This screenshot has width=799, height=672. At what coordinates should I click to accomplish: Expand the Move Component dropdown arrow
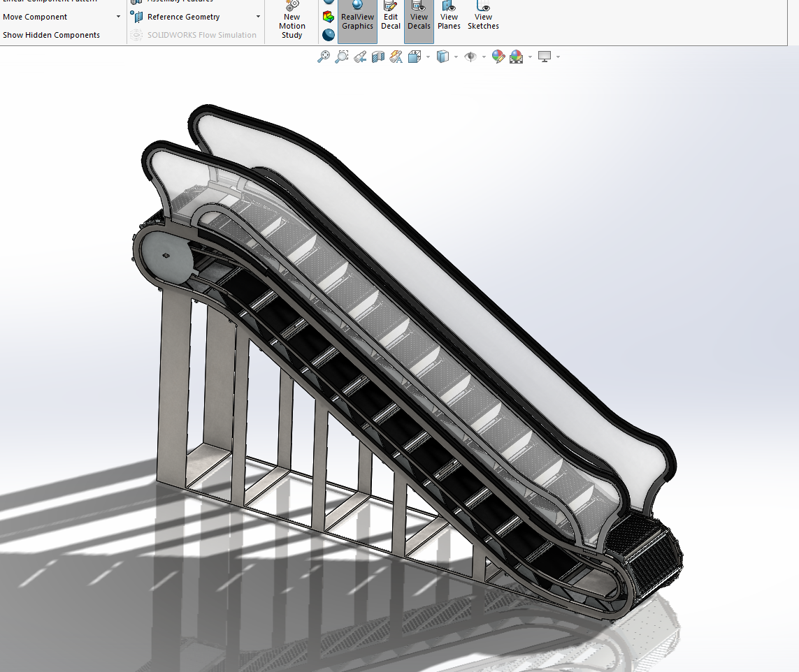click(x=118, y=17)
